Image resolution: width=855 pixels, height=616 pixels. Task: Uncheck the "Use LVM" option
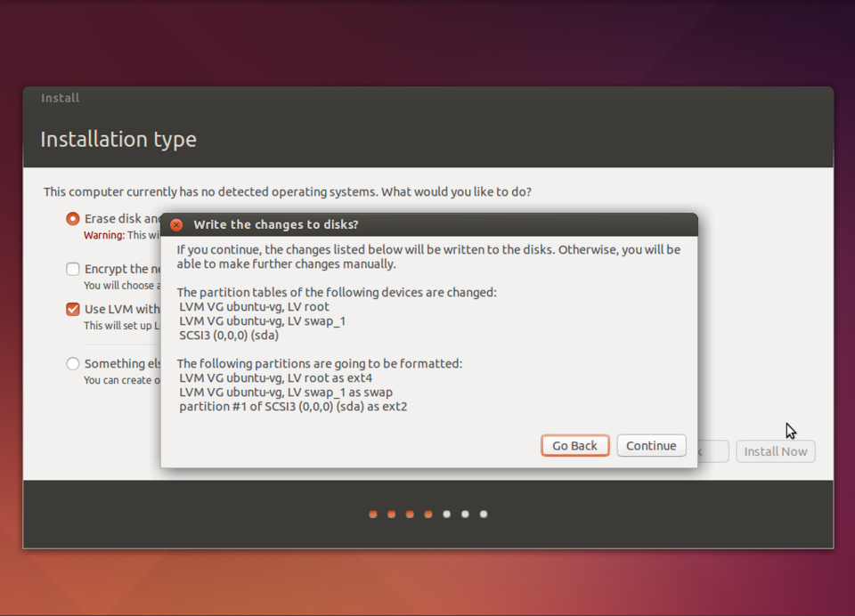coord(72,310)
